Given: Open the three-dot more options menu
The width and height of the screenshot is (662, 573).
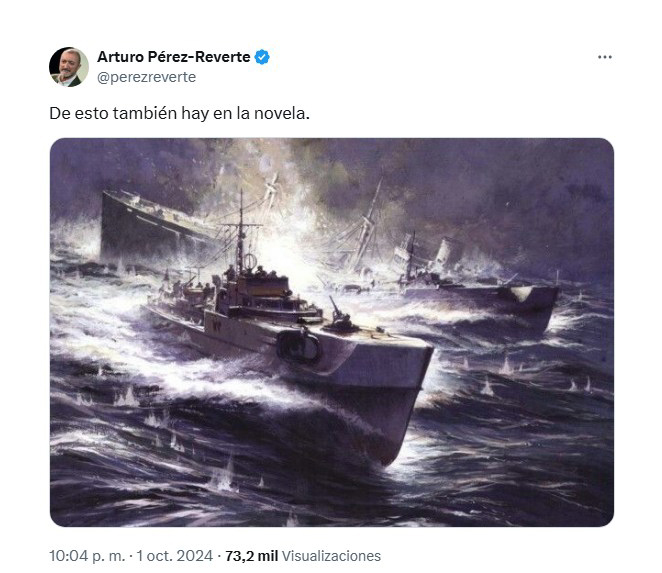Looking at the screenshot, I should pos(605,57).
